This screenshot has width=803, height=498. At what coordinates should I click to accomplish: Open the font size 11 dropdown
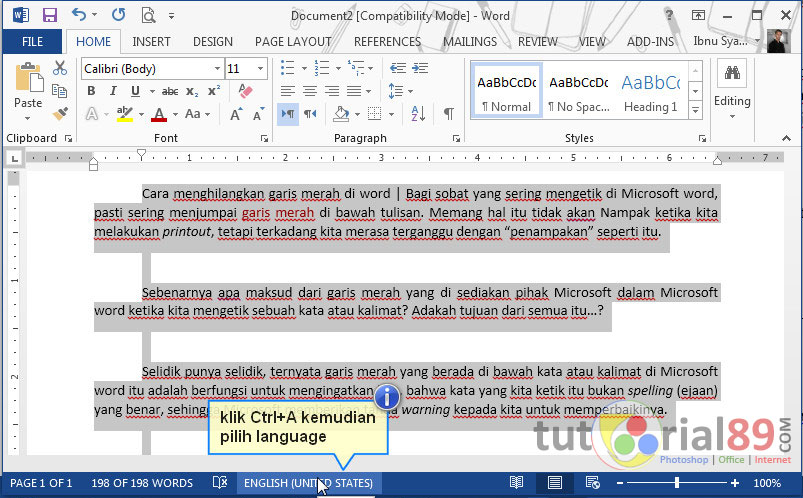[x=260, y=69]
